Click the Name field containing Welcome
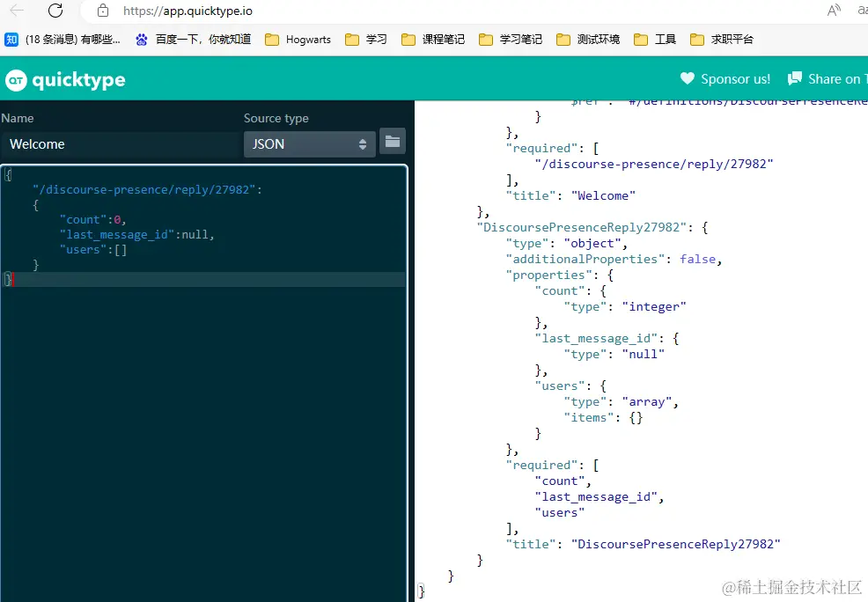The image size is (868, 602). point(120,144)
